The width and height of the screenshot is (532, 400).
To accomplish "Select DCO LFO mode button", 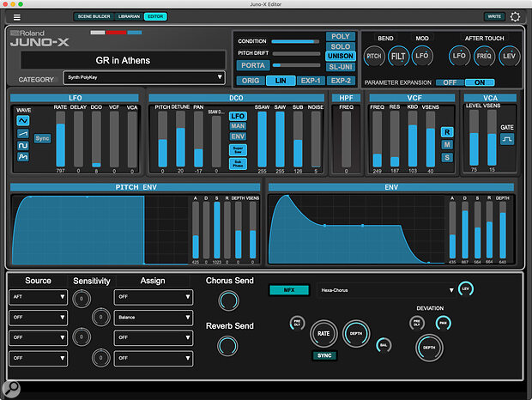I will point(238,117).
